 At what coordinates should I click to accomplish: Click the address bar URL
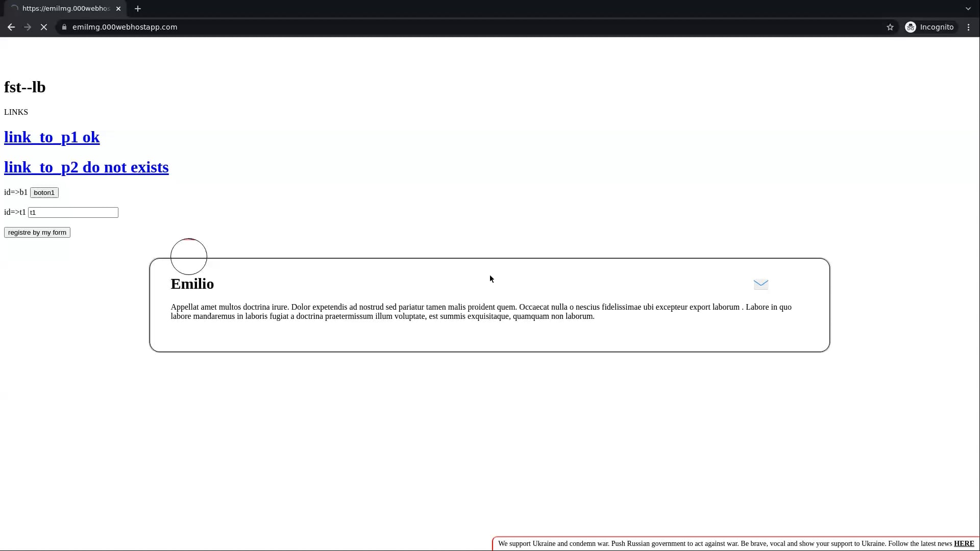click(x=125, y=27)
